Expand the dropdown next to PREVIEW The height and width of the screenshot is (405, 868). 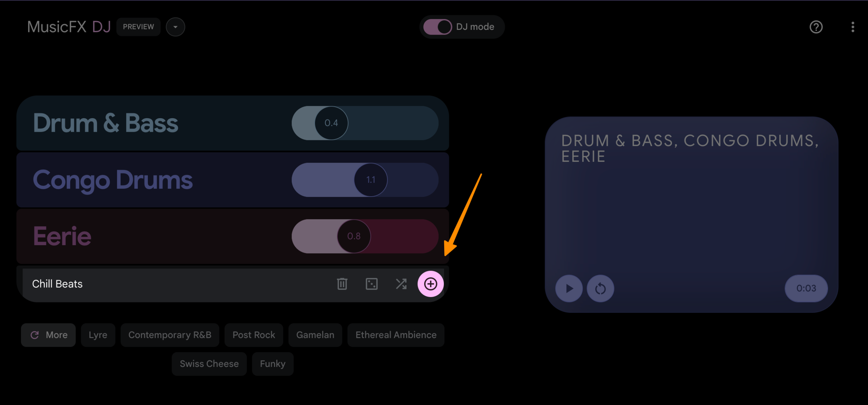175,27
